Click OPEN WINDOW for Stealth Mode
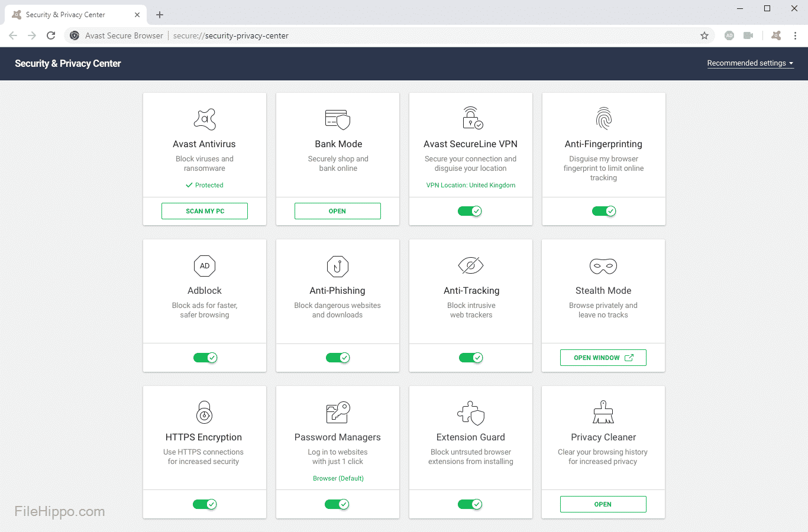The image size is (808, 532). (603, 358)
